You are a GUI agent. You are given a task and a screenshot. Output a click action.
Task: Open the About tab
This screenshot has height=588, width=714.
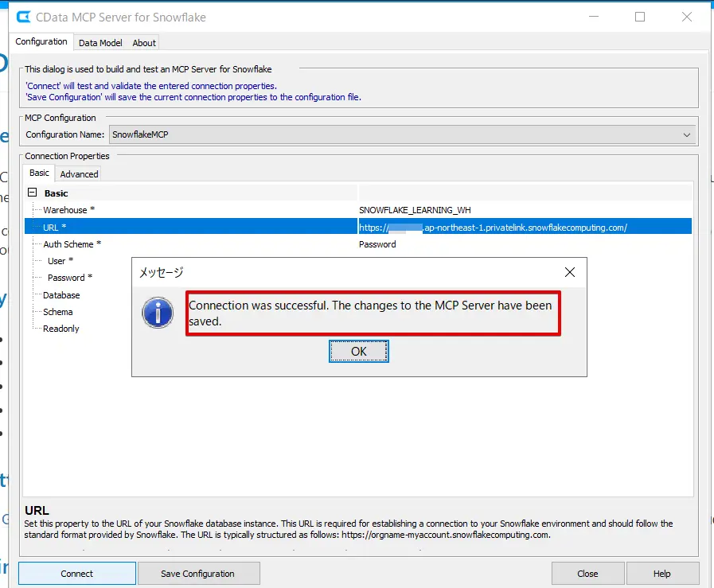[x=144, y=43]
